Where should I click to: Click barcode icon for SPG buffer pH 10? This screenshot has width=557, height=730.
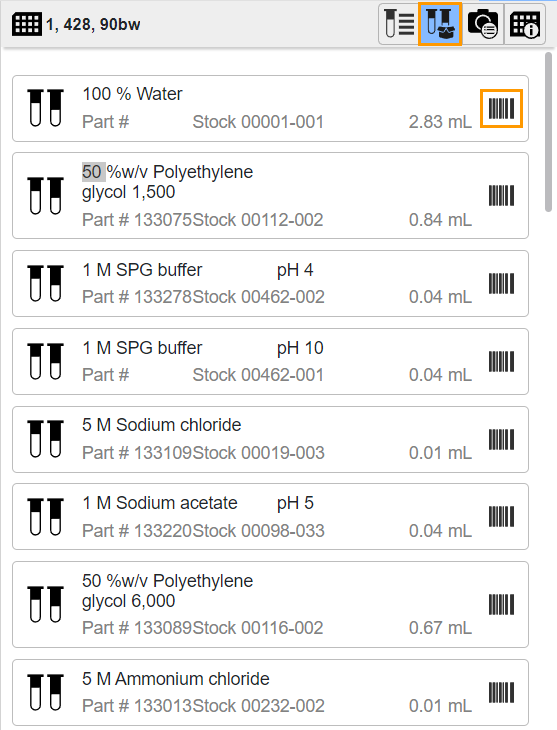[x=502, y=361]
